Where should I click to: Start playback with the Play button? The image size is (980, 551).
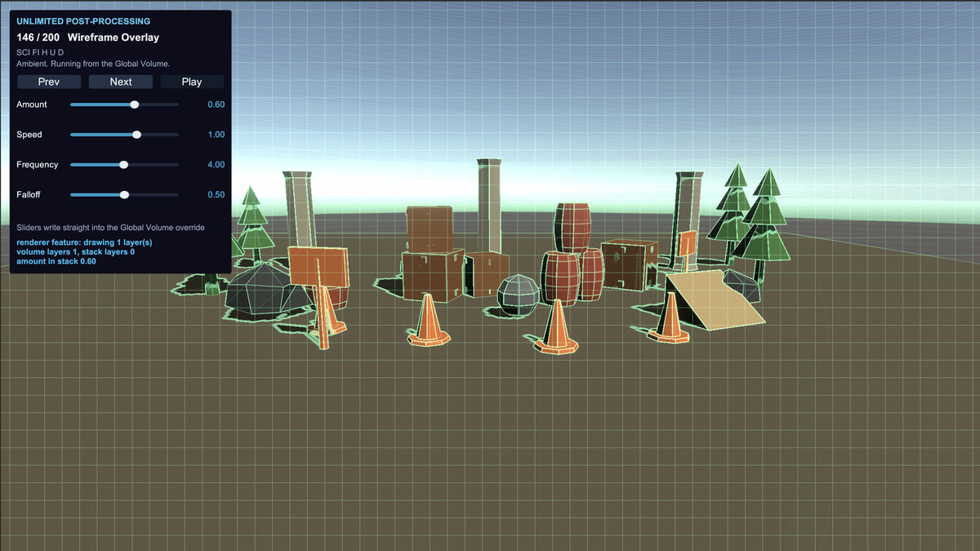coord(192,82)
